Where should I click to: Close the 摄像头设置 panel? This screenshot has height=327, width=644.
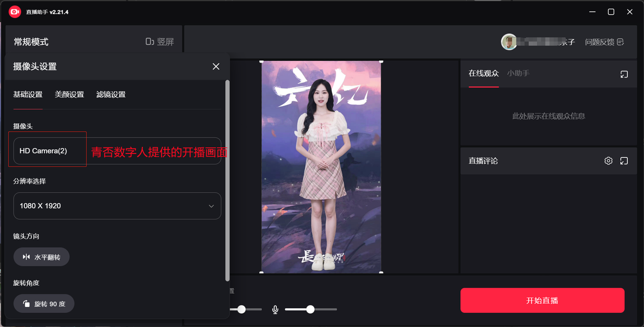[216, 66]
